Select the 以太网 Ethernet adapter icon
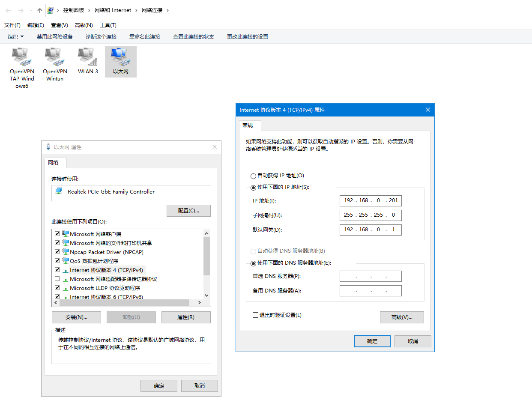 coord(120,57)
